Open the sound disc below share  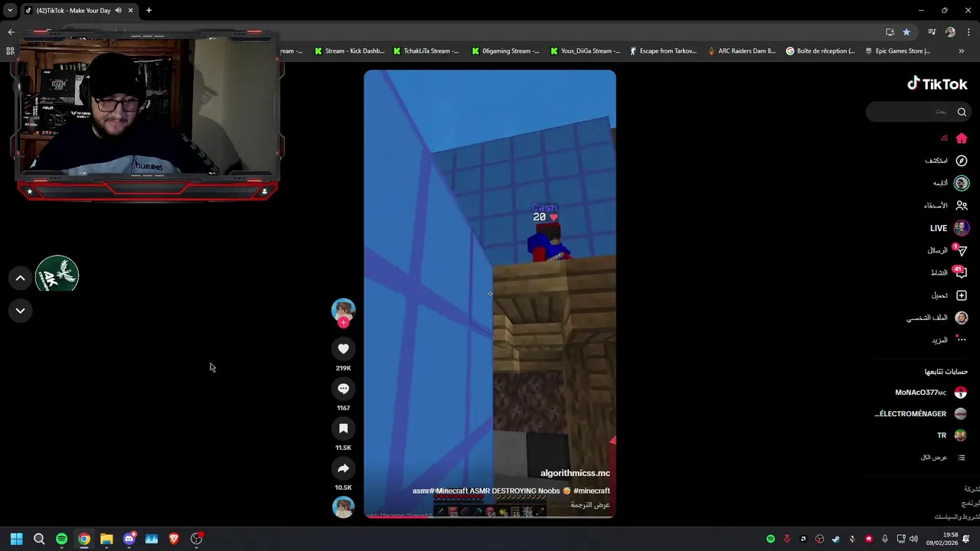coord(343,507)
